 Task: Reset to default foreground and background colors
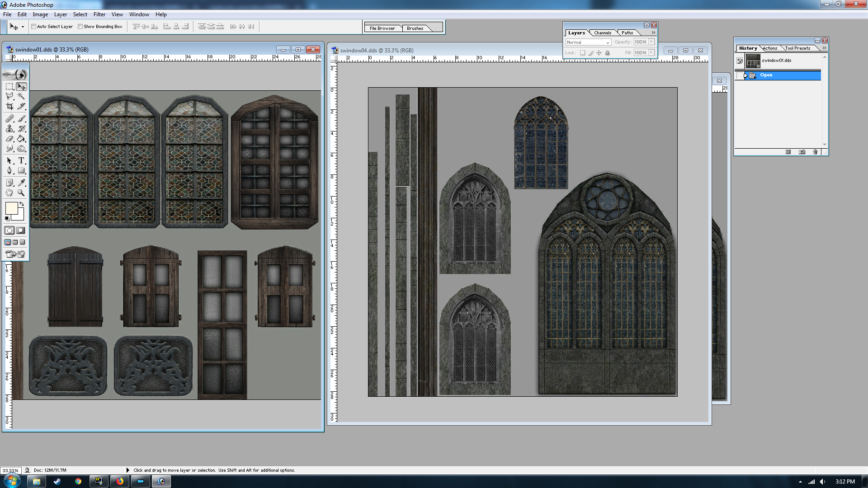click(7, 219)
